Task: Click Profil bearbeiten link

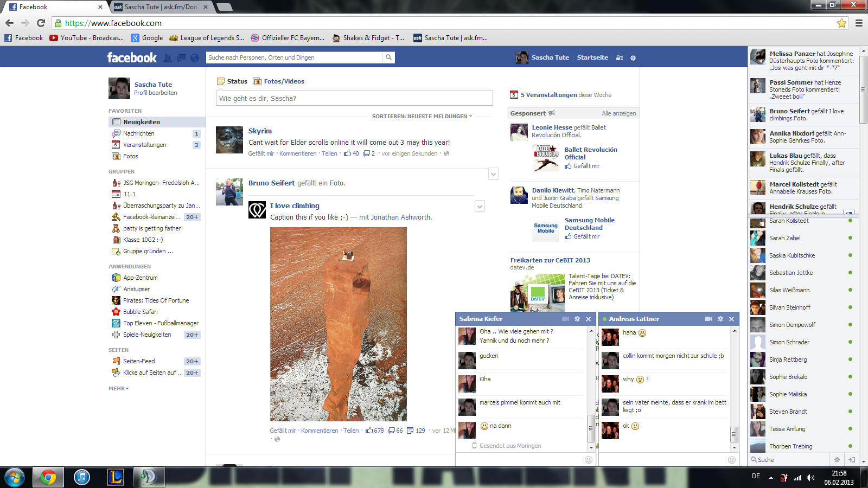Action: coord(156,93)
